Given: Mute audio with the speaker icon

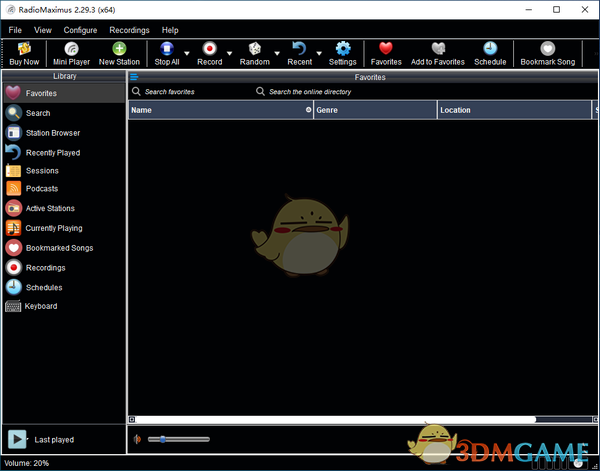Looking at the screenshot, I should pos(137,439).
